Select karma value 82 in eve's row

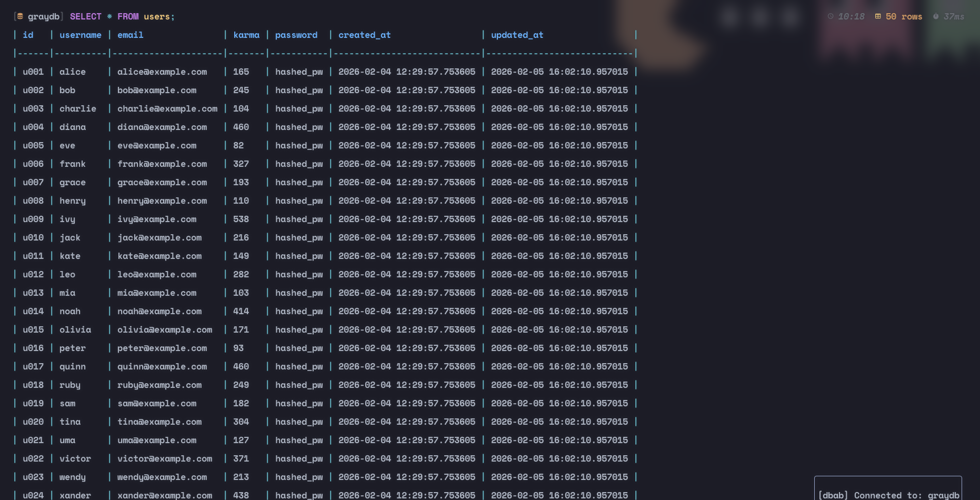238,145
